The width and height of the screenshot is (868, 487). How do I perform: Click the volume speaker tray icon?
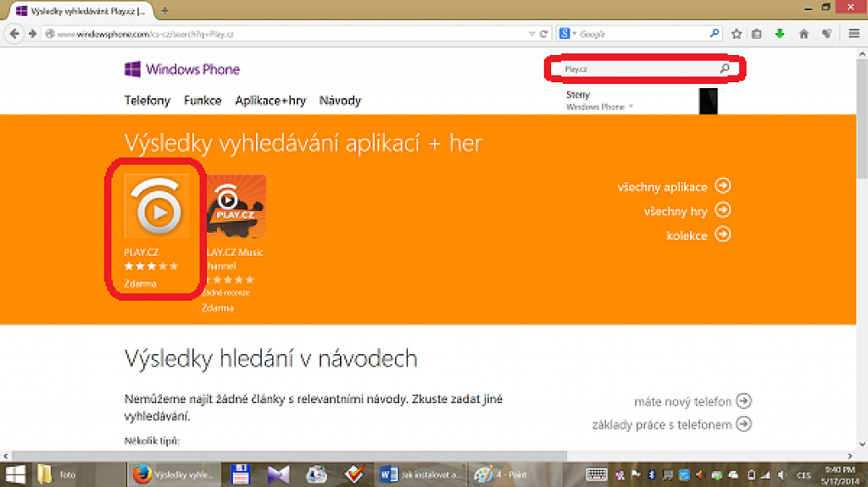click(x=782, y=475)
